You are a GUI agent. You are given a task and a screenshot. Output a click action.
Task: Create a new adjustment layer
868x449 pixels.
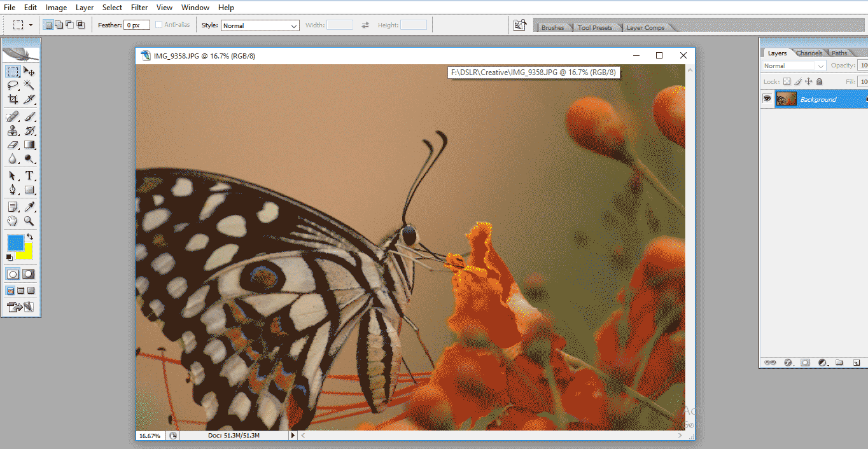coord(822,362)
